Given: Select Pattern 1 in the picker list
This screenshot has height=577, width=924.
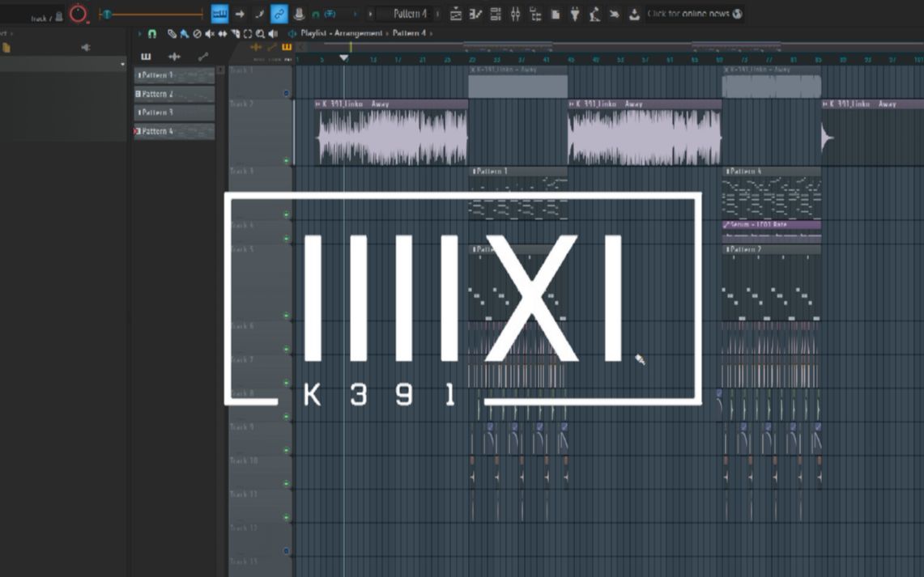Looking at the screenshot, I should coord(174,75).
